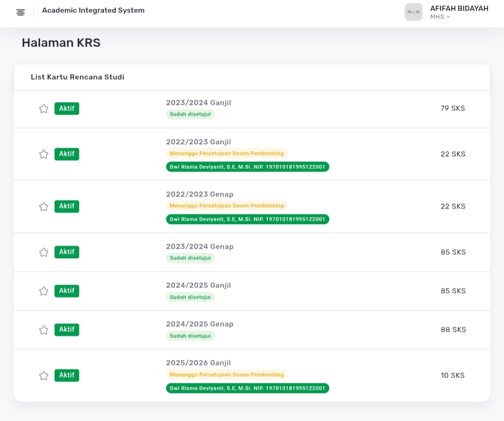The height and width of the screenshot is (421, 504).
Task: Click advisor name tag under 2022/2023 Ganjil
Action: [x=247, y=167]
